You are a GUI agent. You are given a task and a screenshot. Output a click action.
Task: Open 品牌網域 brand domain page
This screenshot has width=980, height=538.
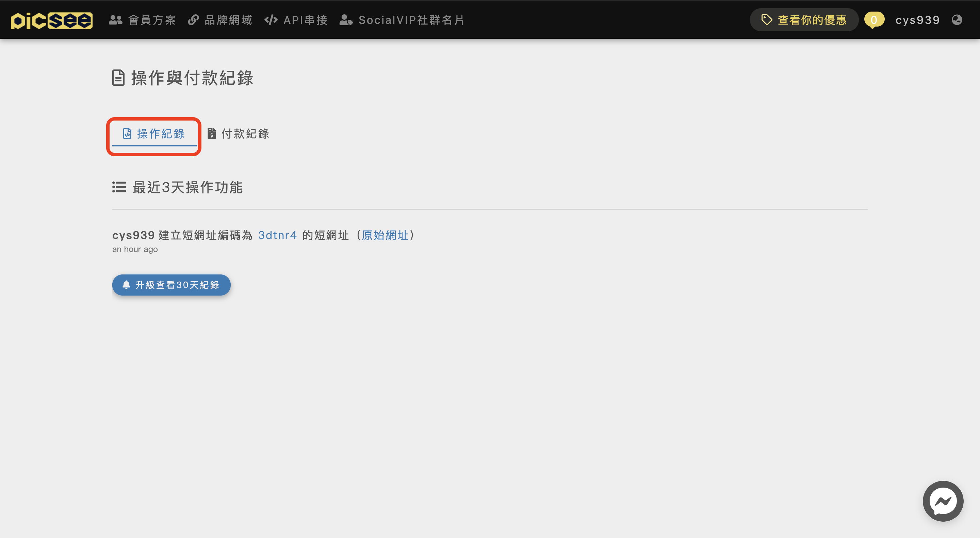(220, 20)
